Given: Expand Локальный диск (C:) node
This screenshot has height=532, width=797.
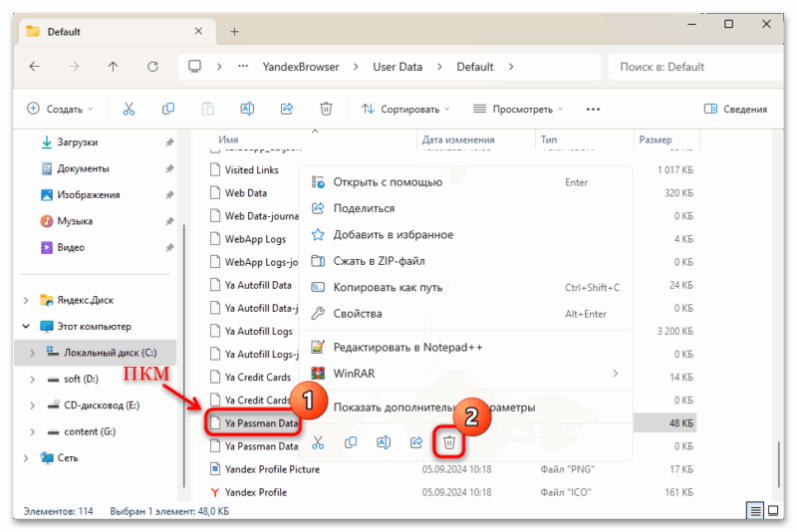Looking at the screenshot, I should 33,353.
